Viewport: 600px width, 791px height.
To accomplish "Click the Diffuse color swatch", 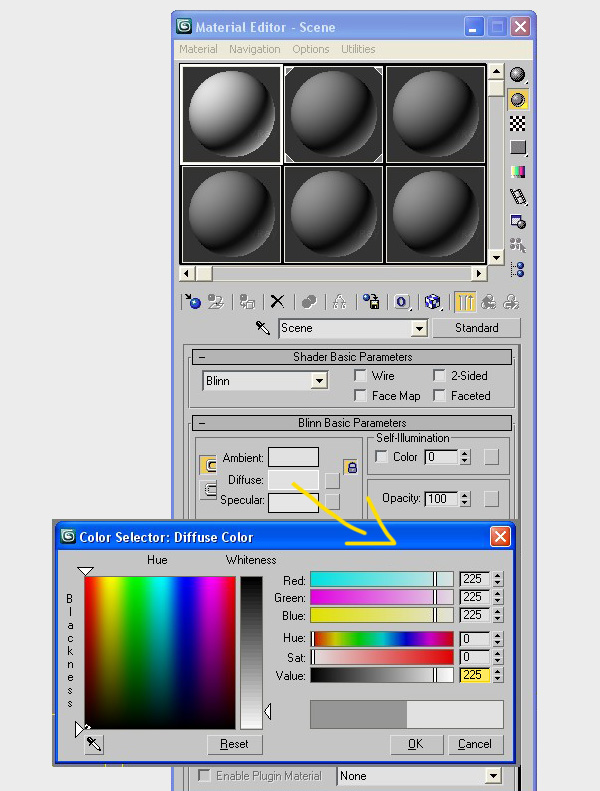I will [293, 480].
